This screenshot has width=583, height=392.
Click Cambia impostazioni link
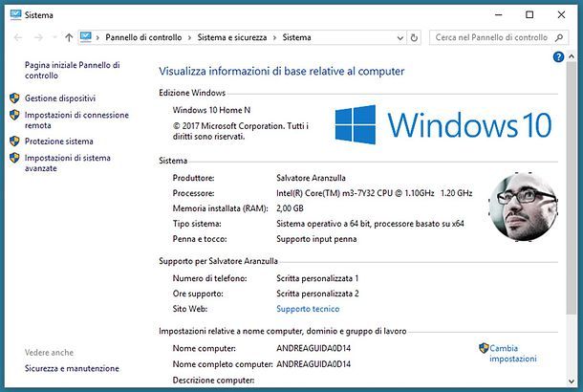click(x=512, y=354)
